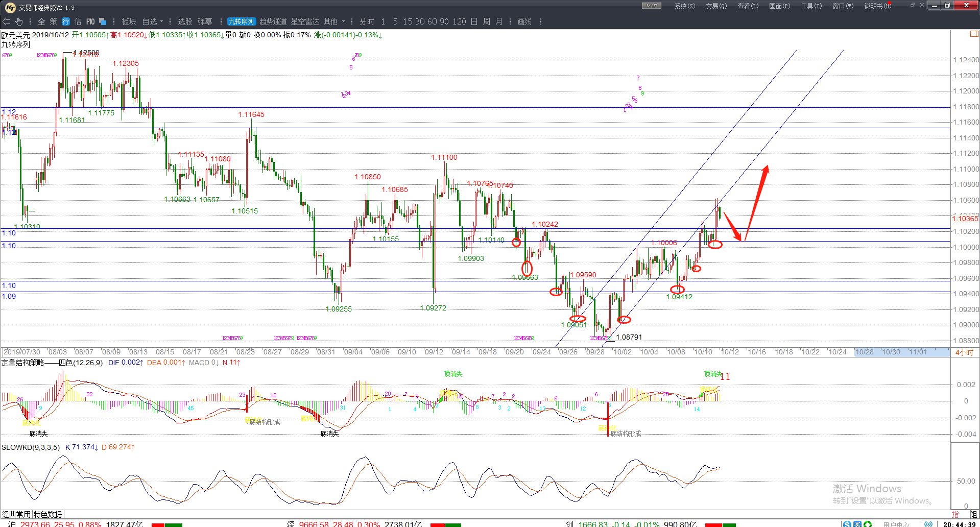Open the 系统(S) menu
This screenshot has height=527, width=980.
point(684,6)
